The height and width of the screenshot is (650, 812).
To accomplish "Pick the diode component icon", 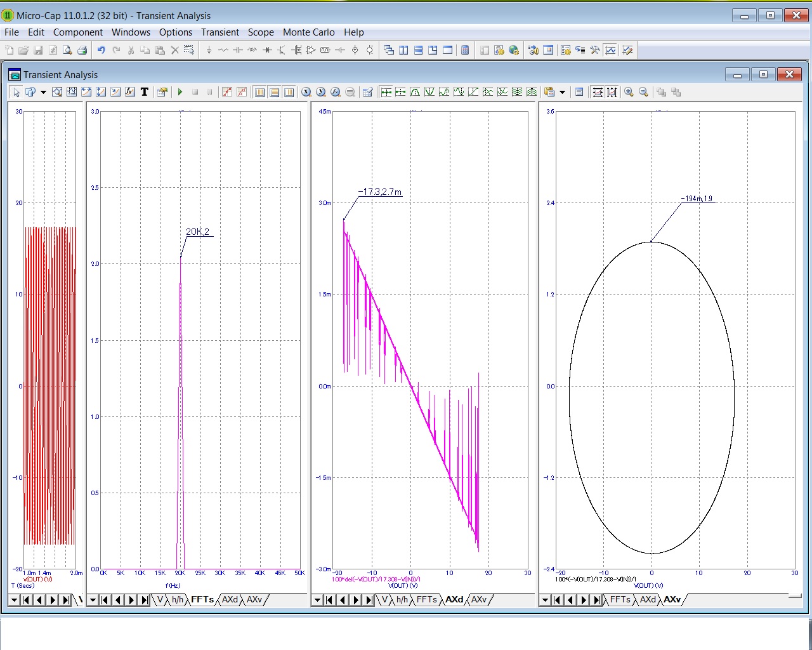I will point(267,50).
